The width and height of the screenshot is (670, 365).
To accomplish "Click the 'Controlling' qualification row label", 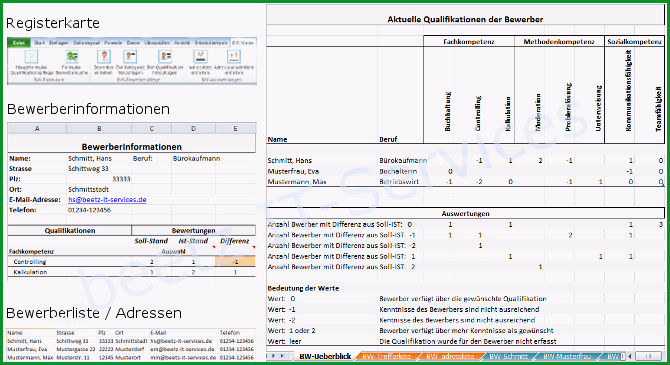I will pos(30,262).
